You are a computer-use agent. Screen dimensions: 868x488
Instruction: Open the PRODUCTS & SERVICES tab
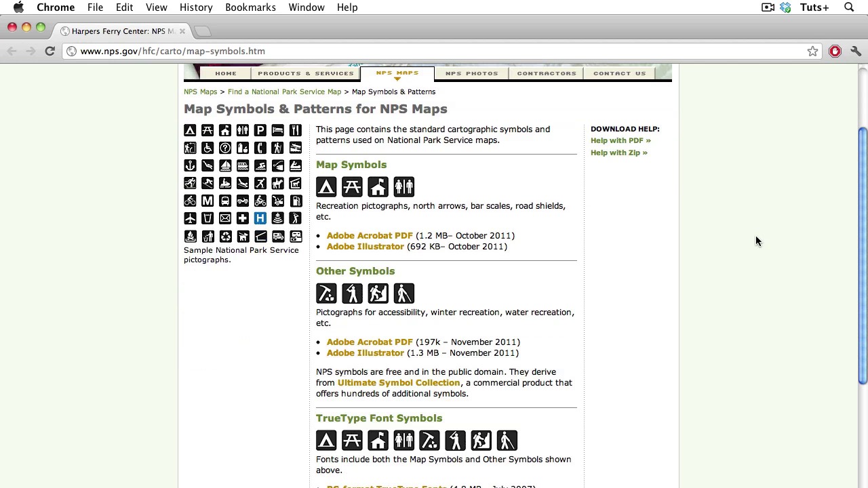coord(306,73)
